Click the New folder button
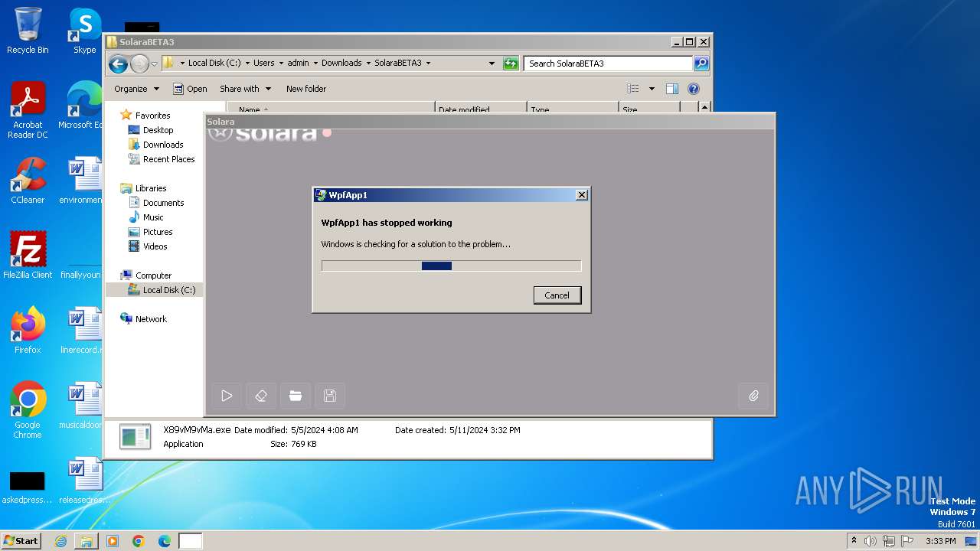The height and width of the screenshot is (551, 980). tap(306, 89)
